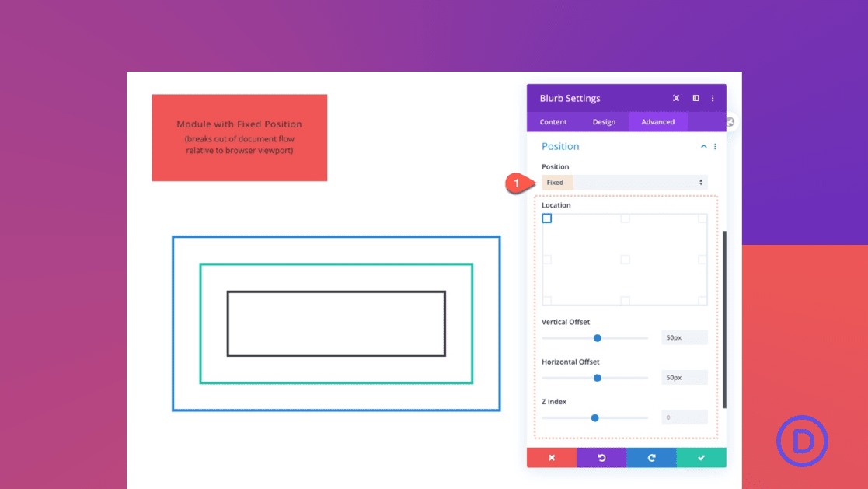Click the redo icon at bottom of settings
The image size is (868, 489).
(651, 457)
